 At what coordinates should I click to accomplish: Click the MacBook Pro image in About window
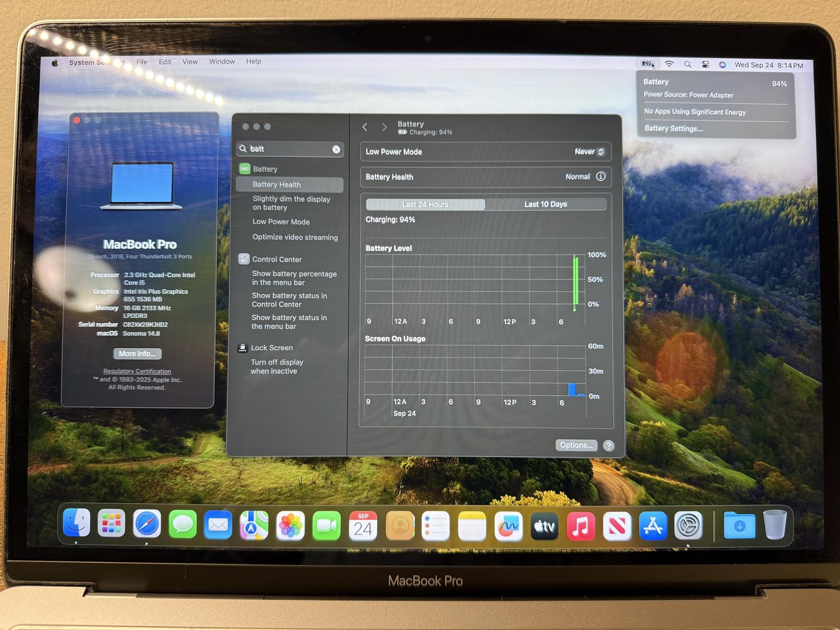click(x=141, y=186)
